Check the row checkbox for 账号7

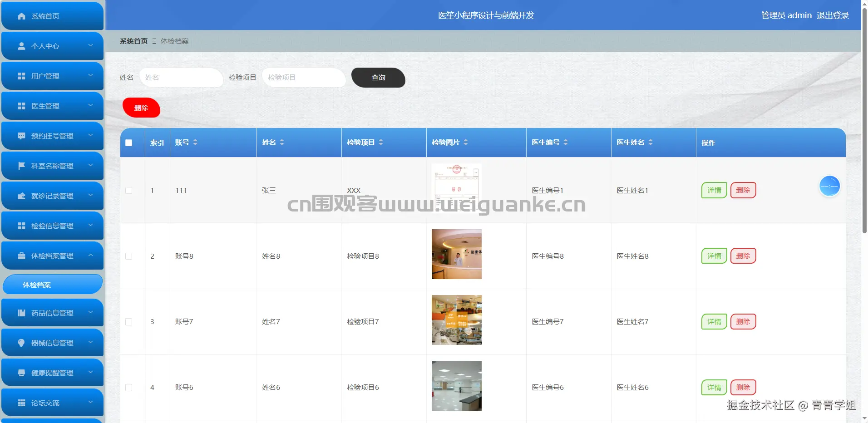pyautogui.click(x=129, y=322)
